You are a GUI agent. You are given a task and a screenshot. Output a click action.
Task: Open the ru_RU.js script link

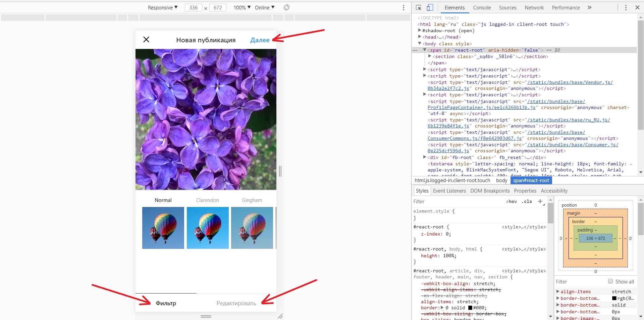pyautogui.click(x=569, y=120)
